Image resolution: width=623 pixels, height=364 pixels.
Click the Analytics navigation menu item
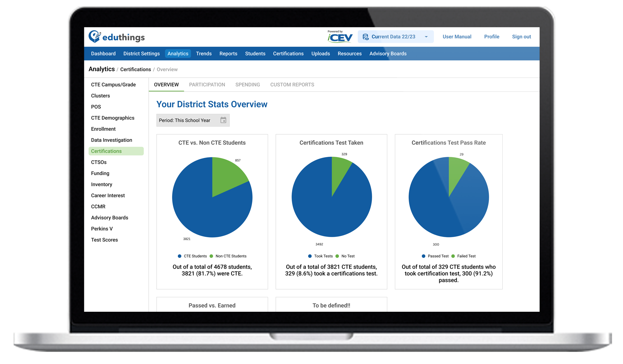pyautogui.click(x=178, y=53)
